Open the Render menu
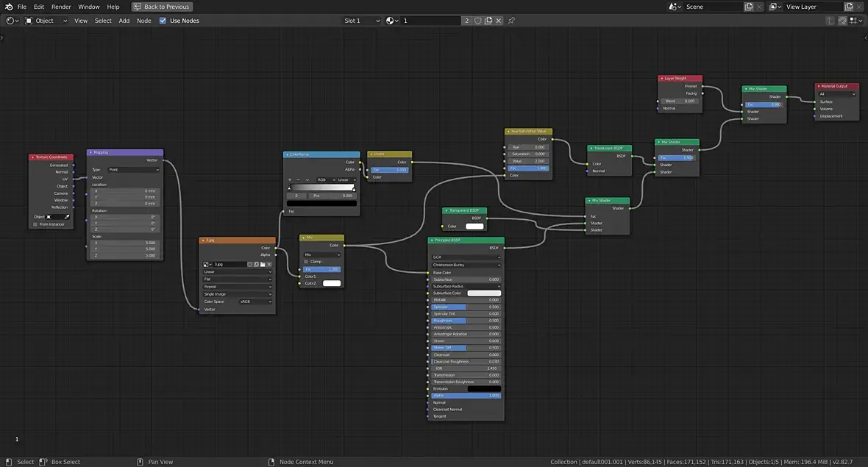Screen dimensions: 868x467 61,7
